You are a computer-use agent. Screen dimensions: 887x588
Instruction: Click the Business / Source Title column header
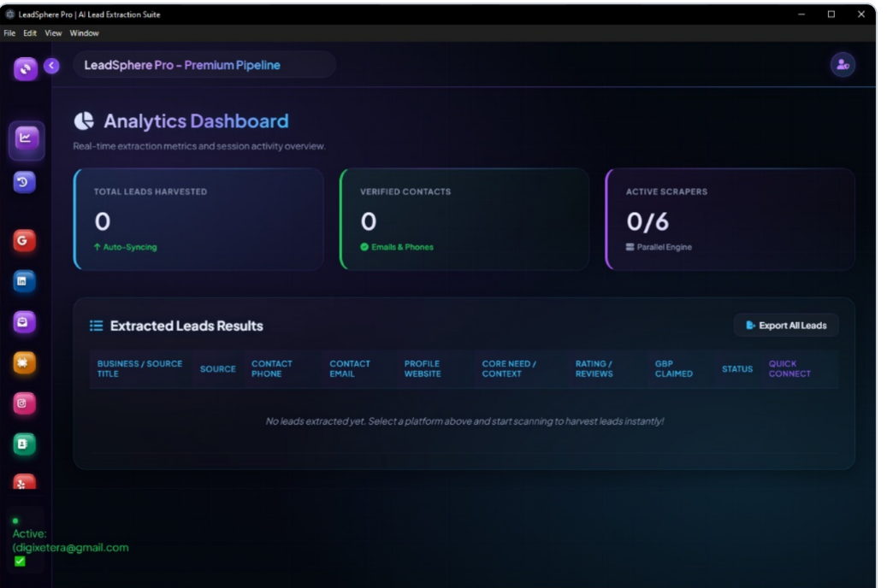coord(139,368)
